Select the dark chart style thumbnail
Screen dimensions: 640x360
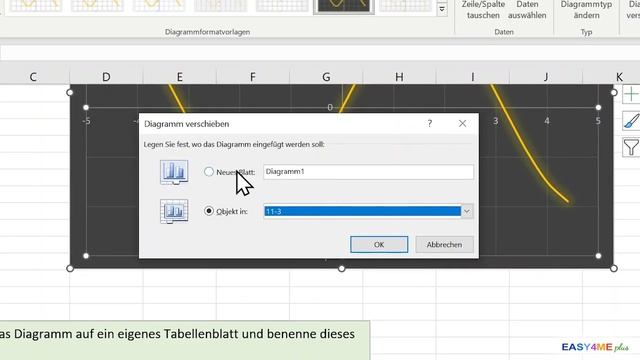click(344, 6)
